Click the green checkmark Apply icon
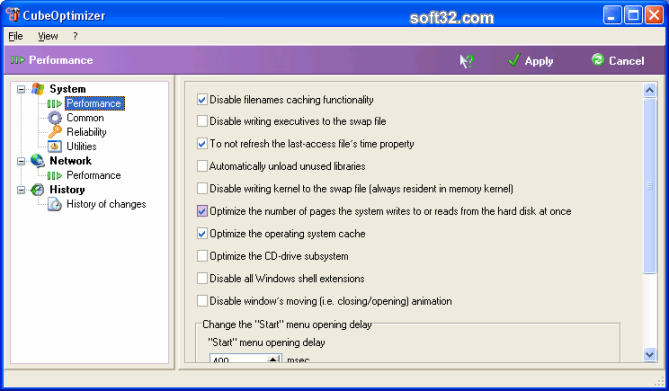The image size is (669, 391). (514, 60)
